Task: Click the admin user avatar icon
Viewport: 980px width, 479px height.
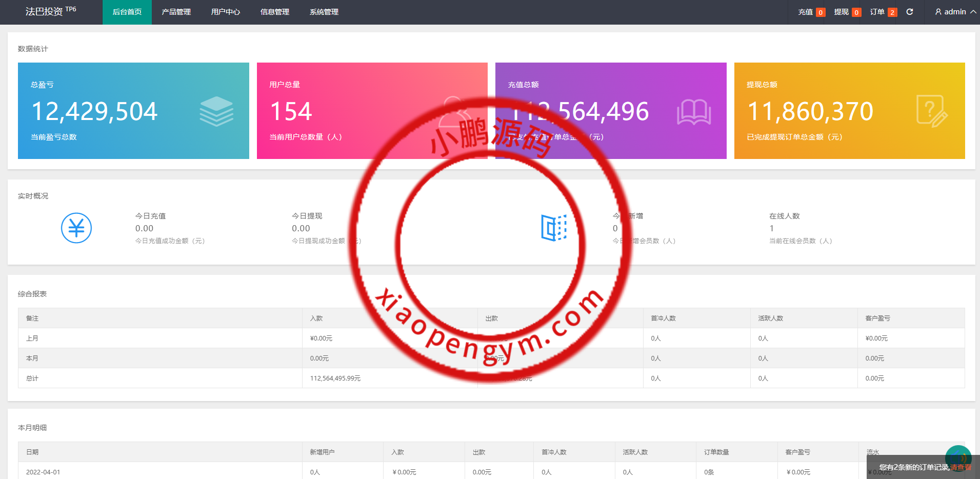Action: click(x=938, y=12)
